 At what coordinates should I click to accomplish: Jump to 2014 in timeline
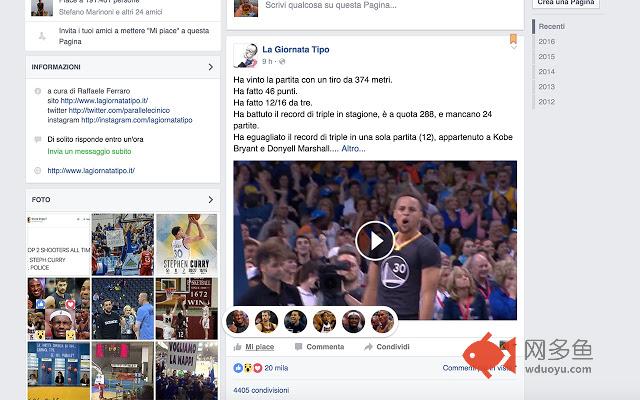tap(547, 72)
